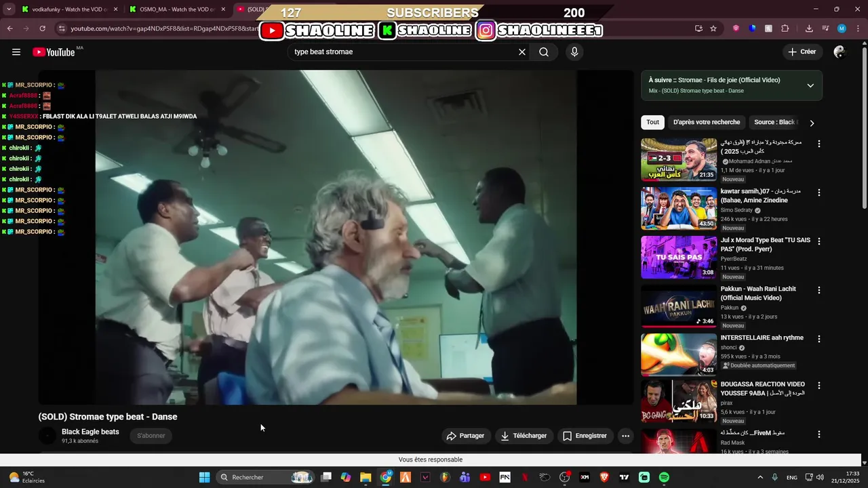Click the Télécharger button

point(523,436)
